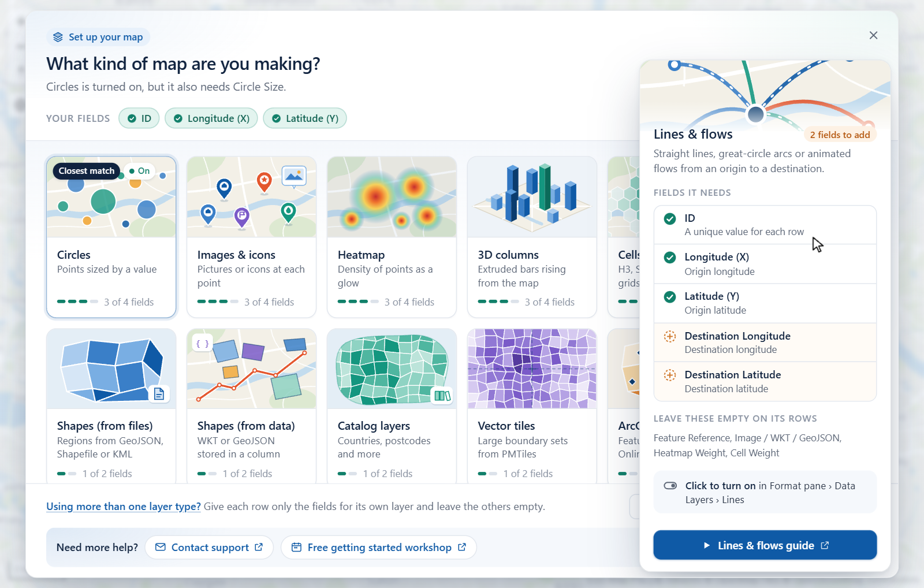Image resolution: width=924 pixels, height=588 pixels.
Task: Click the calendar icon in Free getting started workshop
Action: [296, 547]
